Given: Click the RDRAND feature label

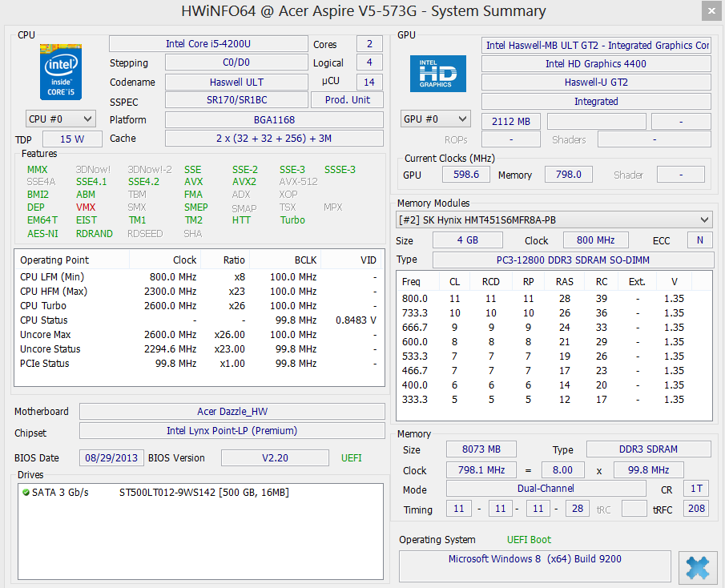Looking at the screenshot, I should pyautogui.click(x=95, y=233).
